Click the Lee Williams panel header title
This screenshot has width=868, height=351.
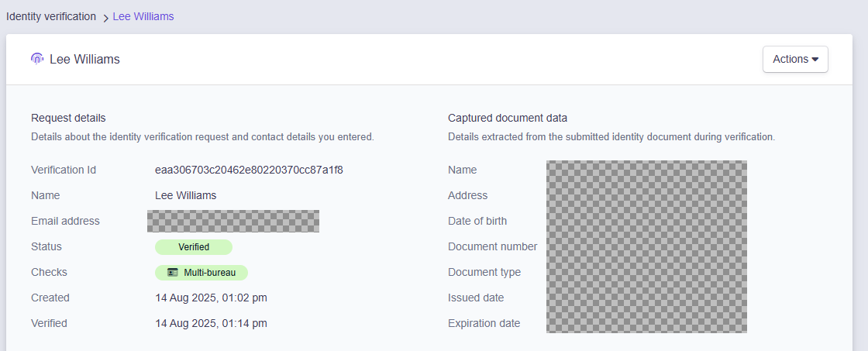pos(84,60)
